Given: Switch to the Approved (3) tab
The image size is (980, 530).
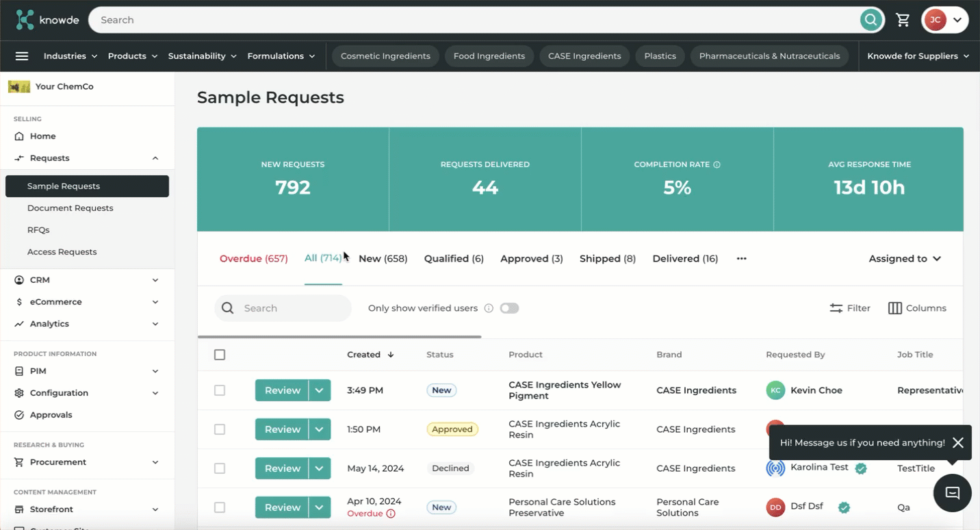Looking at the screenshot, I should [532, 259].
